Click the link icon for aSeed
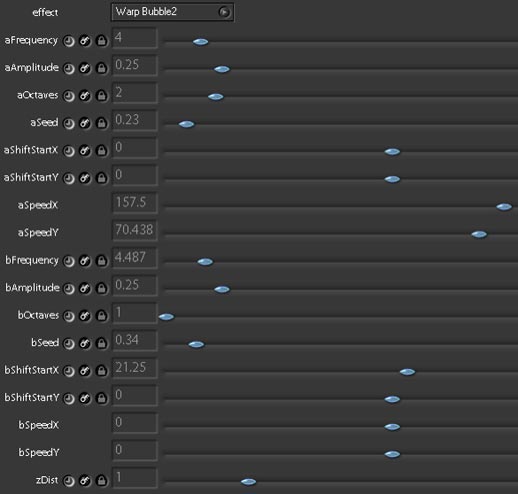This screenshot has width=518, height=494. pyautogui.click(x=85, y=123)
